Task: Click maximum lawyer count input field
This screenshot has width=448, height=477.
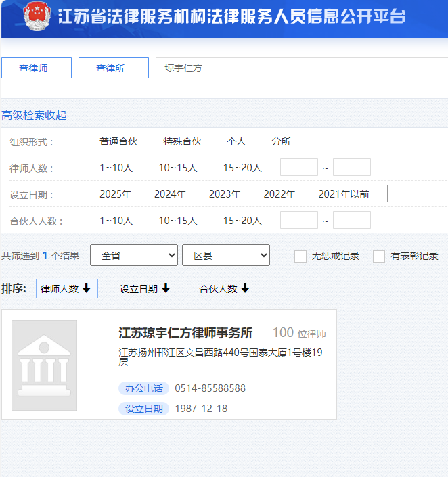Action: [x=352, y=167]
